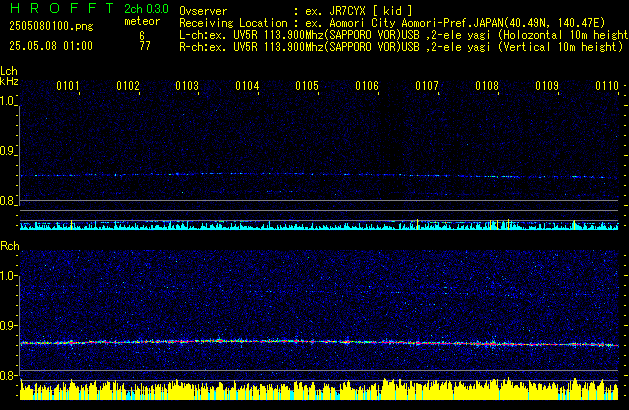
Task: Click the Rch 1.0 kHz axis label
Action: click(x=7, y=276)
